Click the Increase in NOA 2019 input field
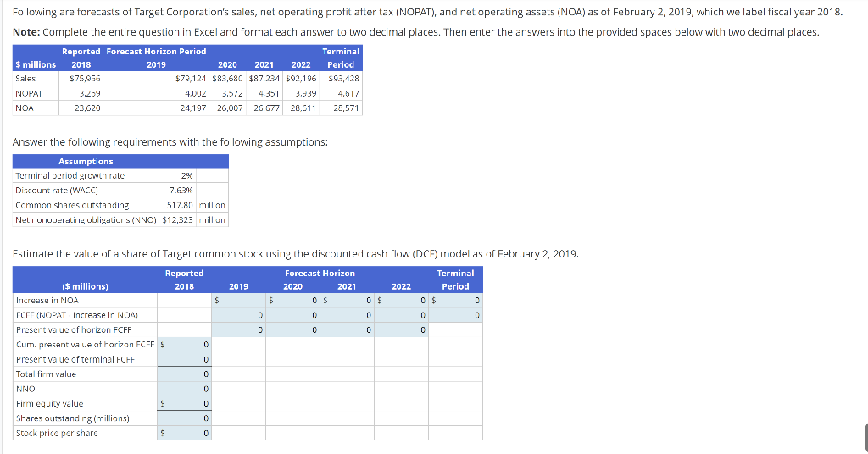The image size is (868, 454). tap(238, 301)
